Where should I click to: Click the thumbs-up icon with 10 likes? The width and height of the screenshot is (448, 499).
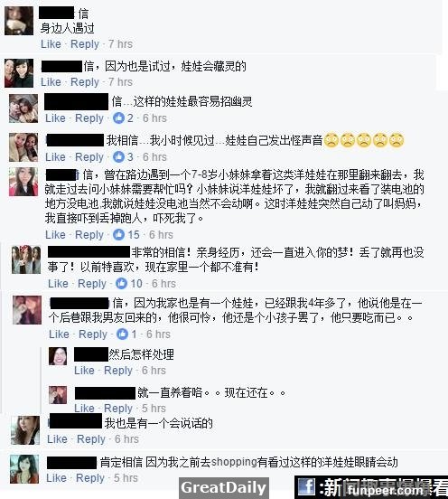(x=121, y=283)
